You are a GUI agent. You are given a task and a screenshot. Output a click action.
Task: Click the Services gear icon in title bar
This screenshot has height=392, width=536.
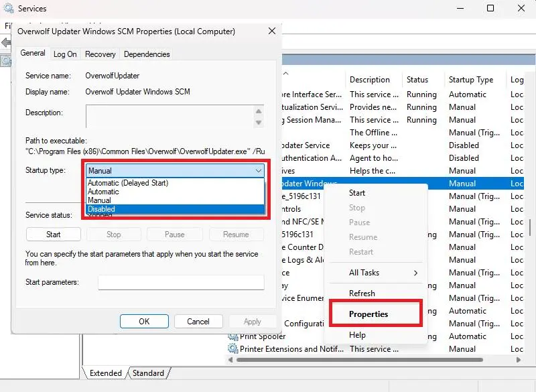8,8
